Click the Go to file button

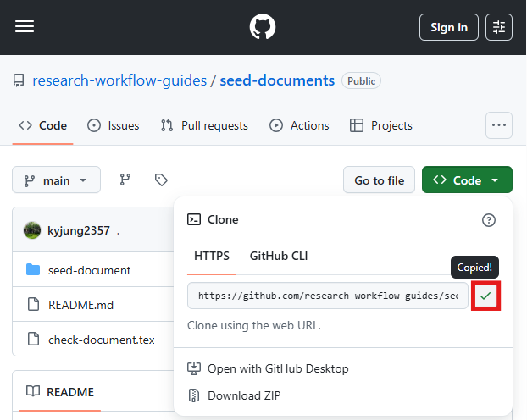coord(379,180)
